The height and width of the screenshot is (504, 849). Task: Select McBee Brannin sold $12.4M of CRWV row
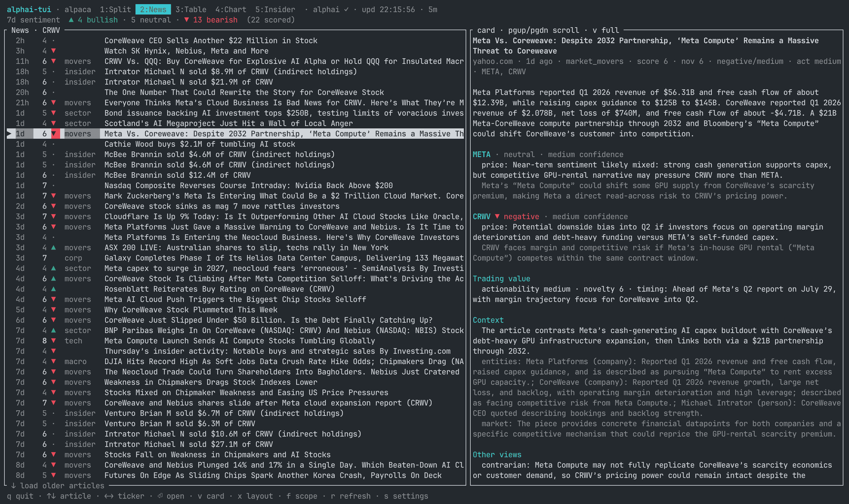click(x=235, y=175)
